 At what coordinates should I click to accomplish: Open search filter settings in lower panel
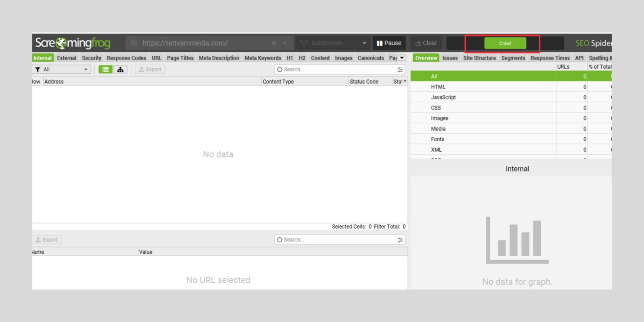400,240
